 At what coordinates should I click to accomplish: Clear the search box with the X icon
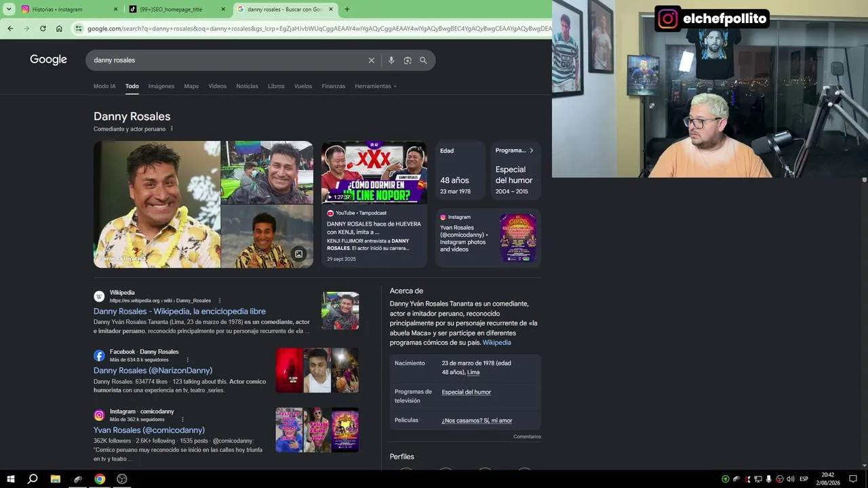click(372, 60)
